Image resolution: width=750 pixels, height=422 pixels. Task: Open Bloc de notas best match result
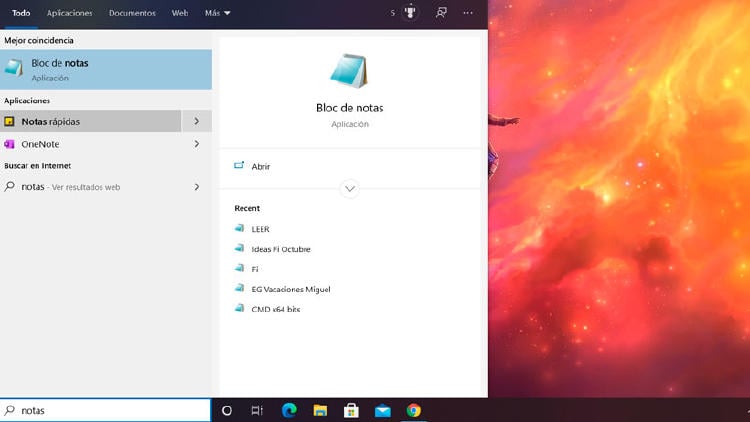(105, 69)
